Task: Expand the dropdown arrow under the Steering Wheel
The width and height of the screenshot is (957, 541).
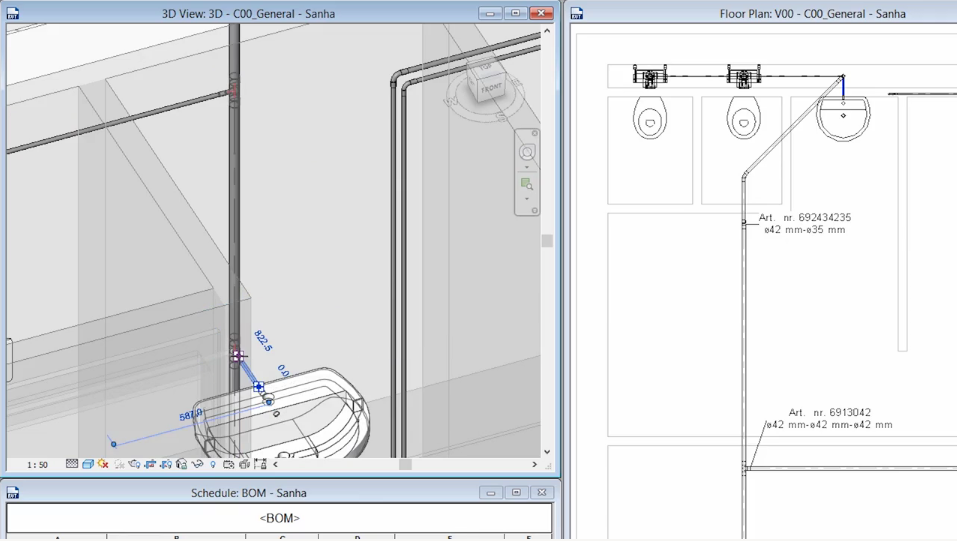Action: pos(527,168)
